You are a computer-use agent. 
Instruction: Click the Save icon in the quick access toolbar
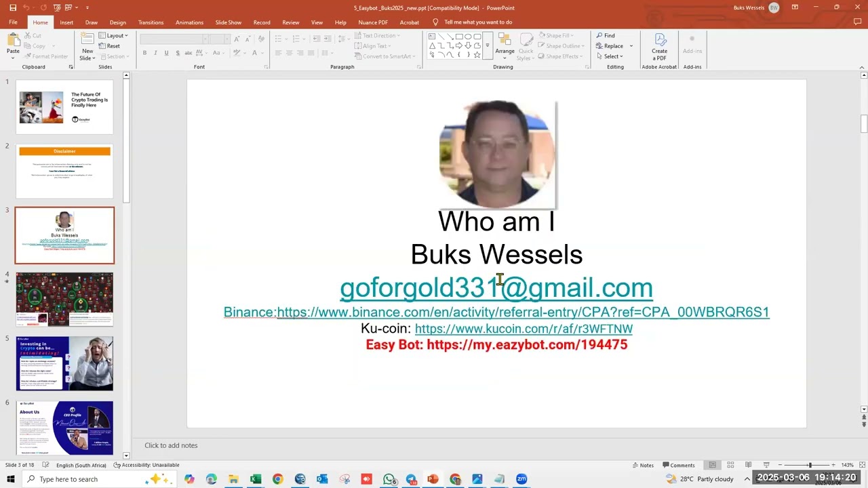pos(13,7)
